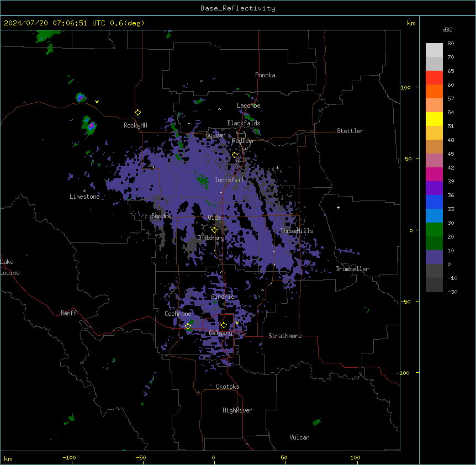This screenshot has height=465, width=476.
Task: Select the dBZ legend value -30
Action: (452, 292)
